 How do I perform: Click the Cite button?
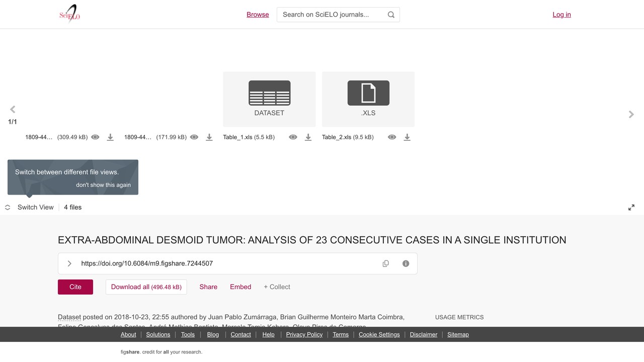75,287
